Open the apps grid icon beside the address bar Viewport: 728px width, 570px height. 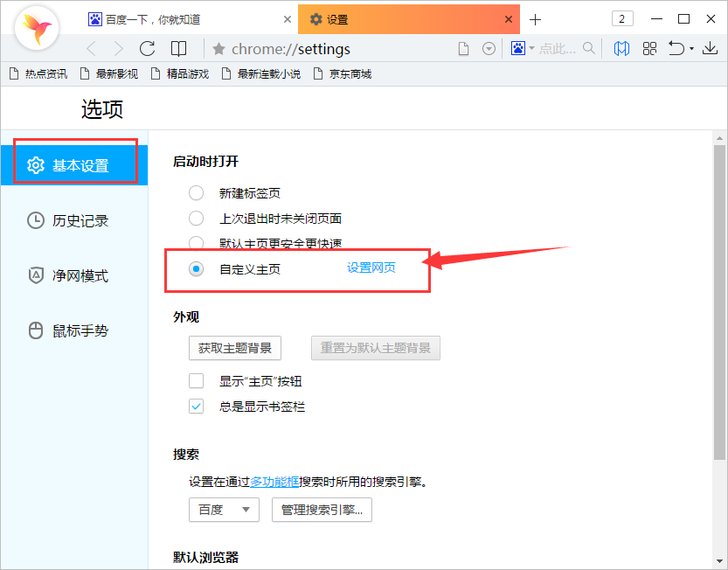tap(649, 49)
